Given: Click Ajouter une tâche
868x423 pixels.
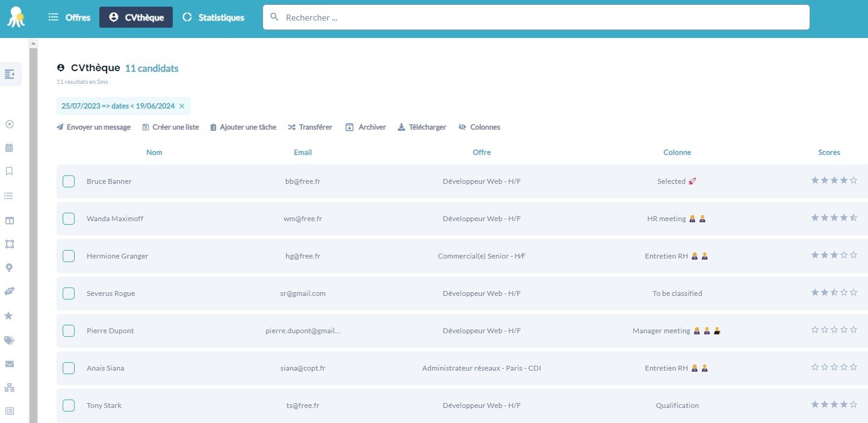Looking at the screenshot, I should (x=243, y=127).
